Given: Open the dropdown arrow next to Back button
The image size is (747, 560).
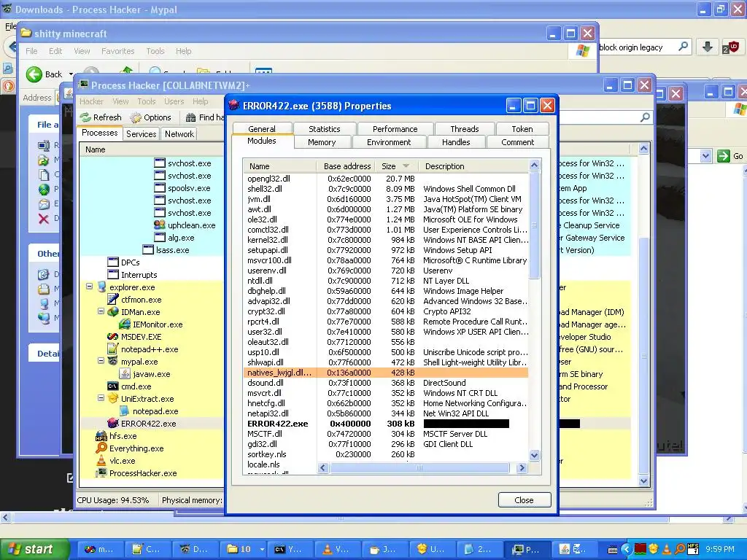Looking at the screenshot, I should click(x=71, y=74).
